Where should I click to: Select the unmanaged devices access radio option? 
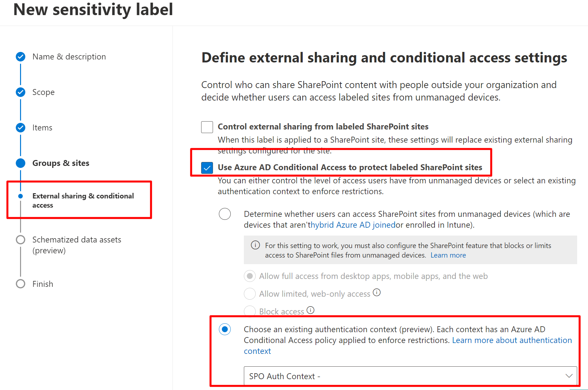225,214
